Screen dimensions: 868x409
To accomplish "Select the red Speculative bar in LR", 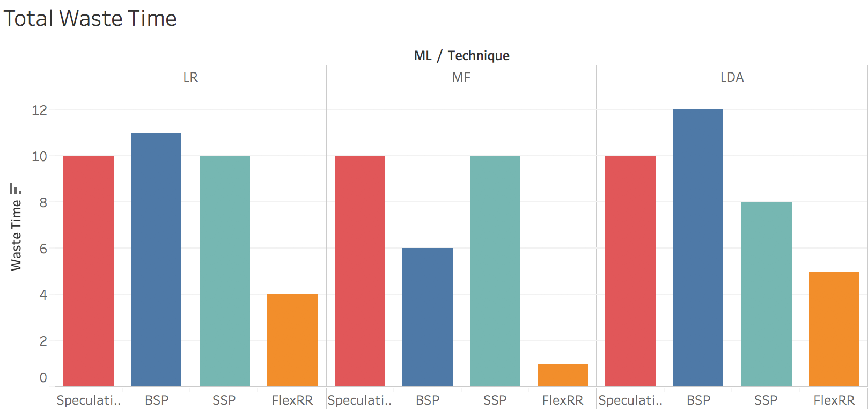I will [89, 271].
